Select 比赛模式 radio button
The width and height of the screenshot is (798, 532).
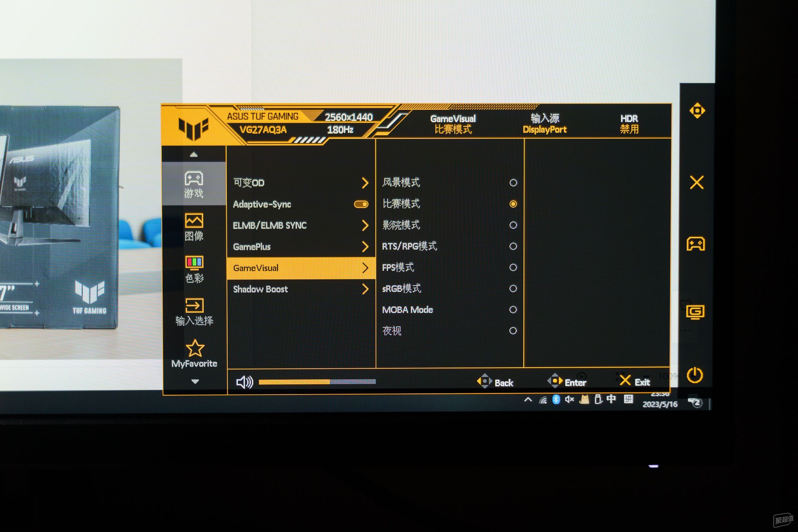click(x=513, y=204)
